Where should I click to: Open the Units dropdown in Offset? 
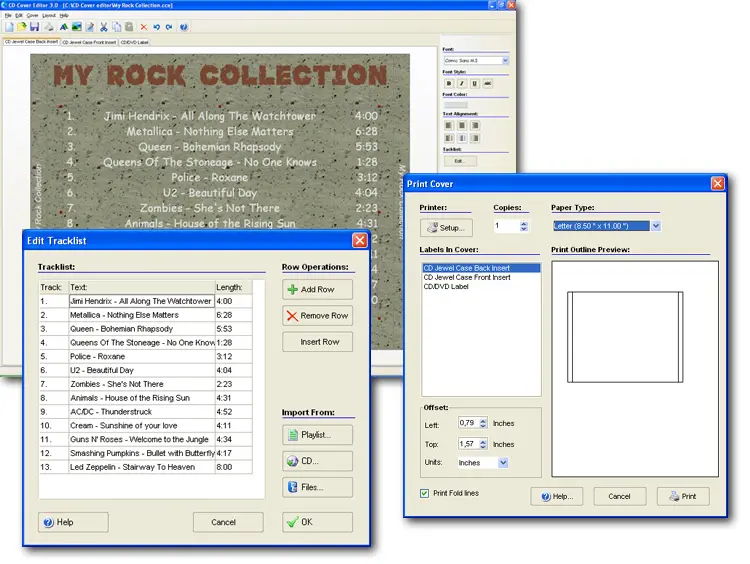coord(503,463)
